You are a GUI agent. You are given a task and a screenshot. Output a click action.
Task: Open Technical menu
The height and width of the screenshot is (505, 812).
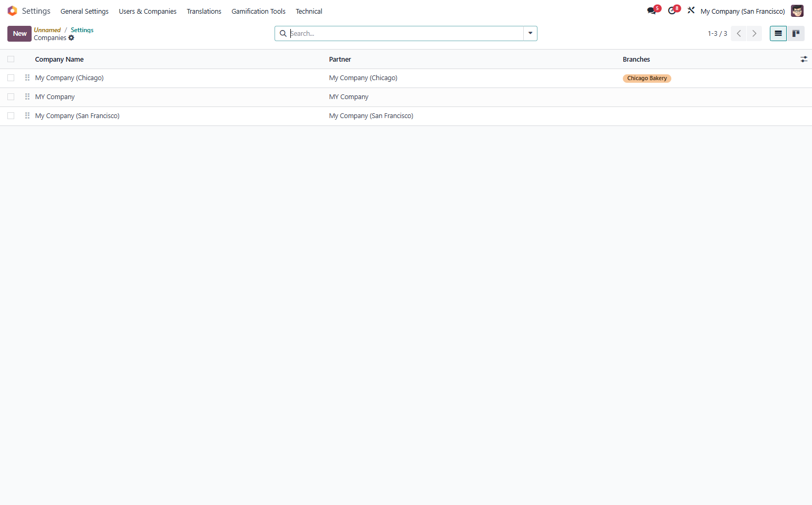pos(309,12)
